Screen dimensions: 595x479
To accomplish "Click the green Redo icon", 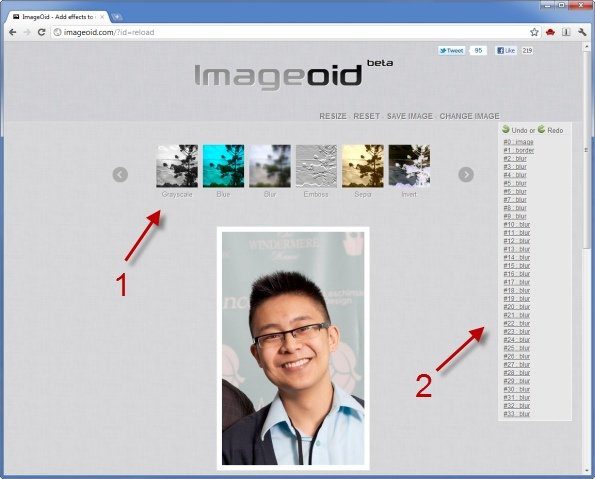I will [541, 129].
